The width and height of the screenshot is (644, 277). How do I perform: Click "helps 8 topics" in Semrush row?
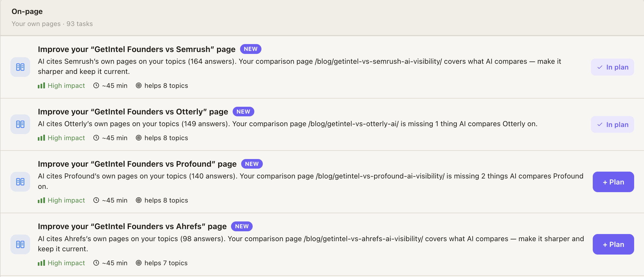(166, 86)
